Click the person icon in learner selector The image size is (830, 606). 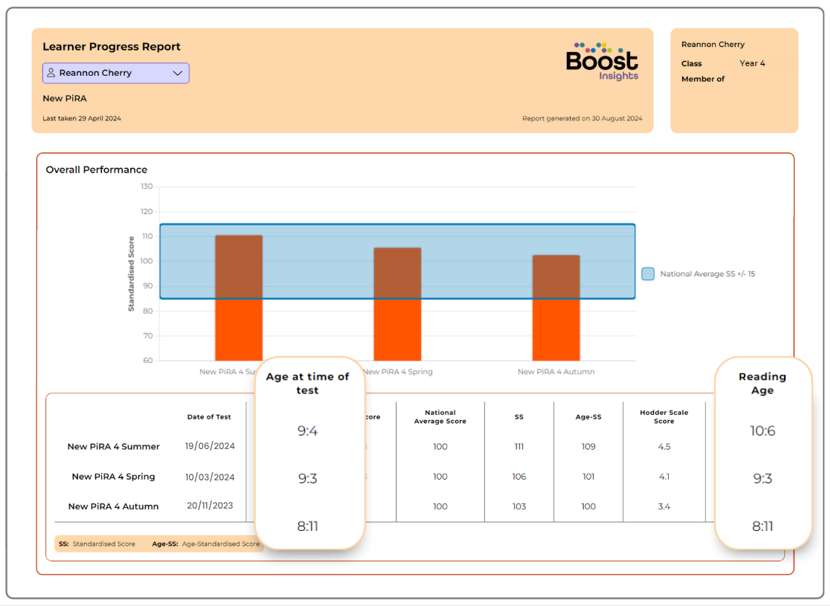click(x=51, y=73)
